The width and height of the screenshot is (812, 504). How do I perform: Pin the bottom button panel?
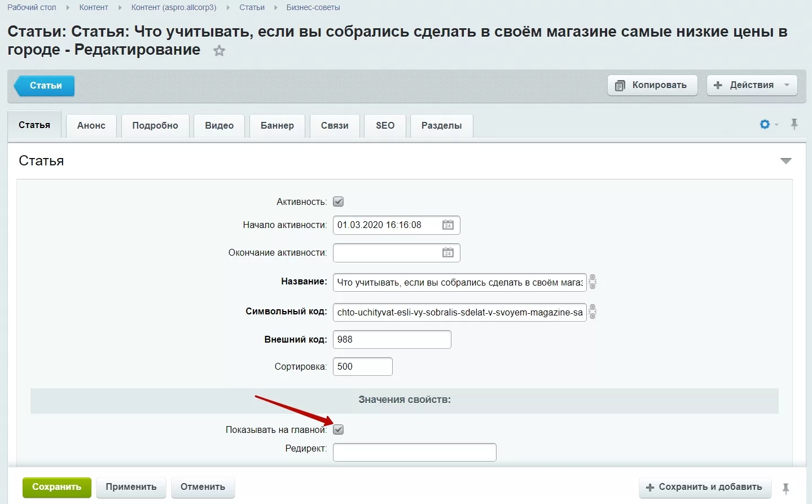pyautogui.click(x=786, y=489)
